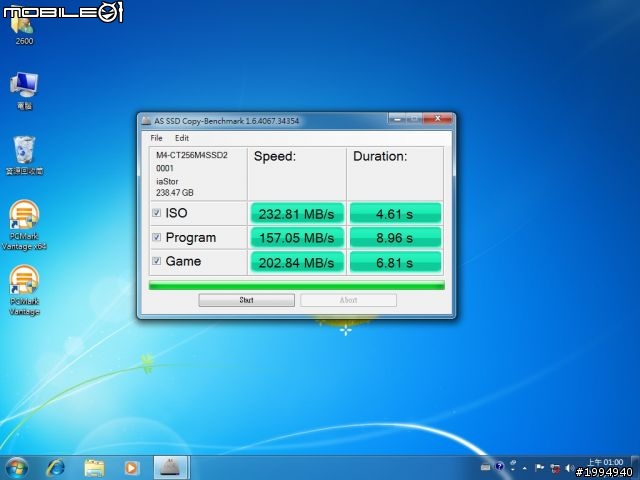This screenshot has height=480, width=640.
Task: Open Windows Media Player from taskbar
Action: tap(131, 468)
